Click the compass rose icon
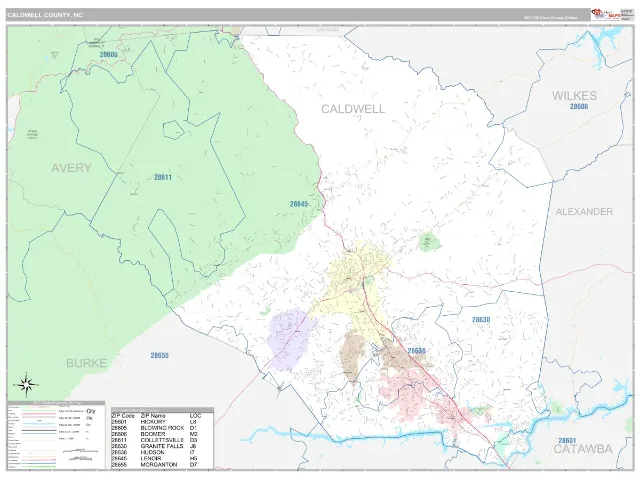Screen dimensions: 640x480 point(27,385)
